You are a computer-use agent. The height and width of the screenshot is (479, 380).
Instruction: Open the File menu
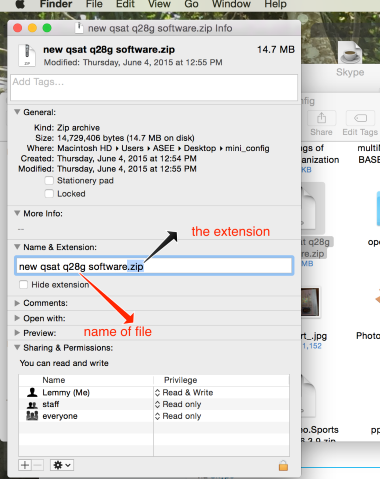(94, 4)
